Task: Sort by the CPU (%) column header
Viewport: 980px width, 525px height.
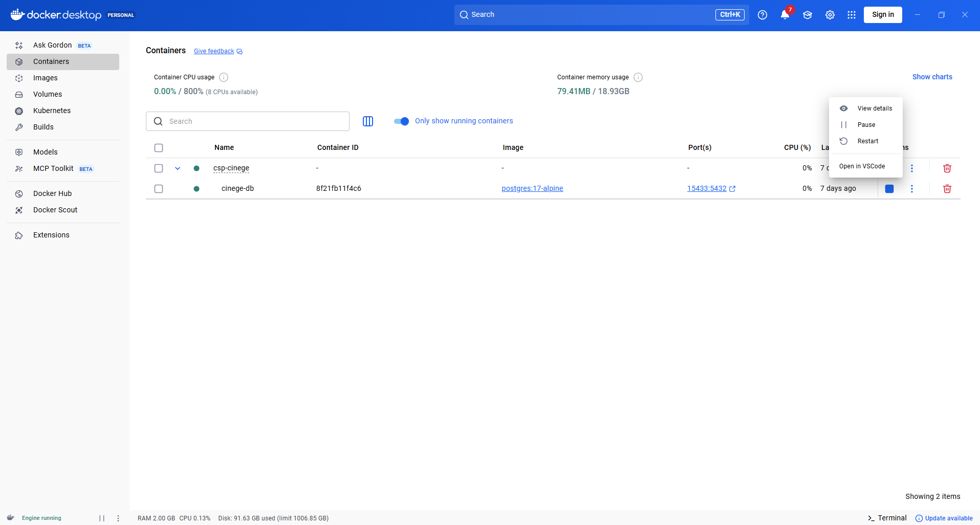Action: [x=797, y=147]
